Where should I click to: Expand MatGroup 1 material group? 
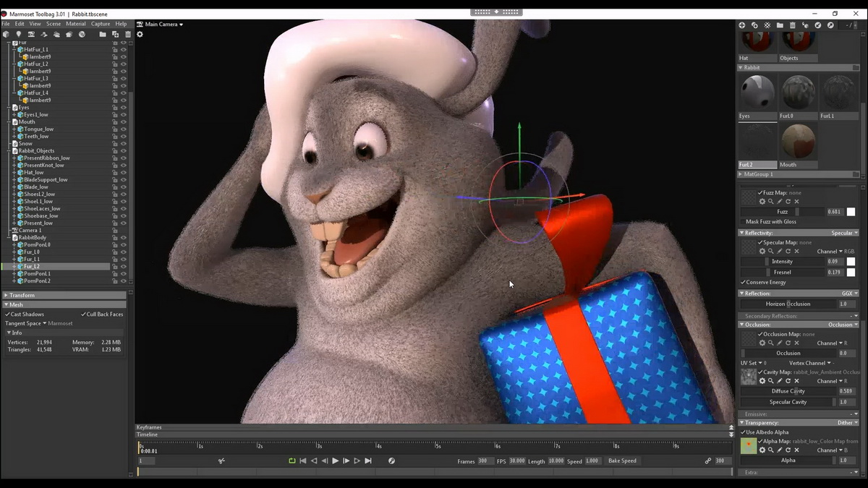click(799, 174)
